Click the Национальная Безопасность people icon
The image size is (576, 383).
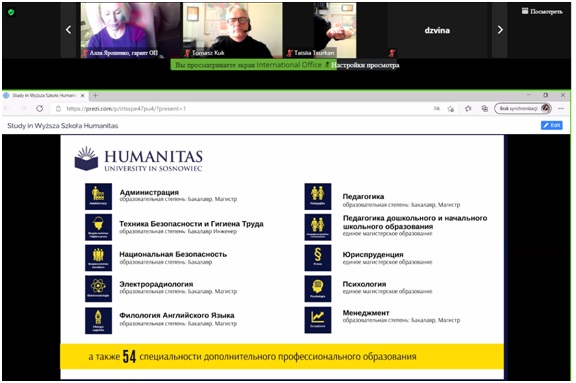click(x=98, y=258)
